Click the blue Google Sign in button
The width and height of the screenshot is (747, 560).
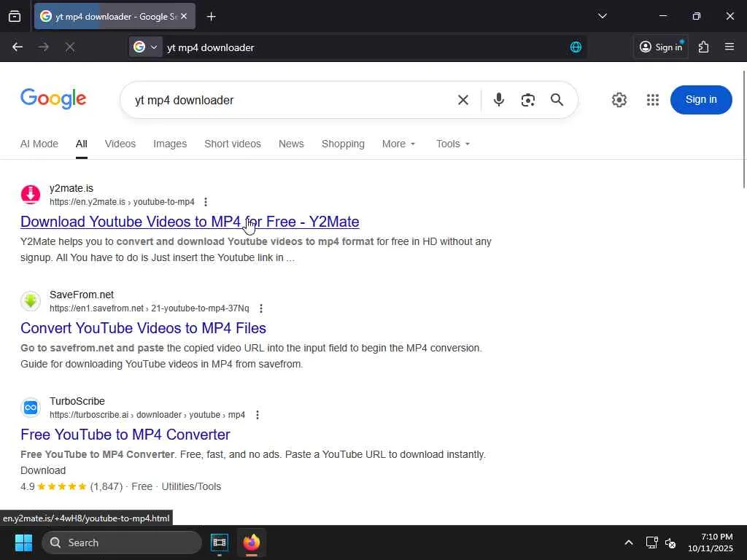coord(701,99)
